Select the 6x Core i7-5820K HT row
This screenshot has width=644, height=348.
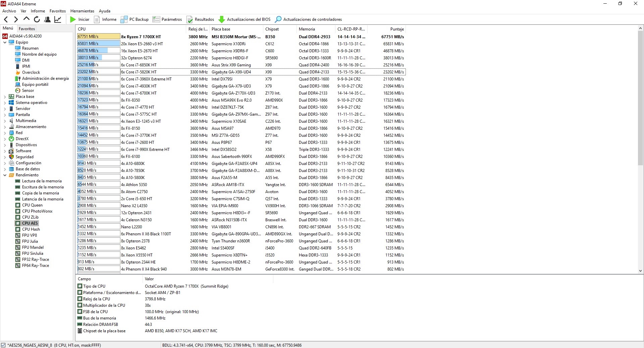click(241, 72)
